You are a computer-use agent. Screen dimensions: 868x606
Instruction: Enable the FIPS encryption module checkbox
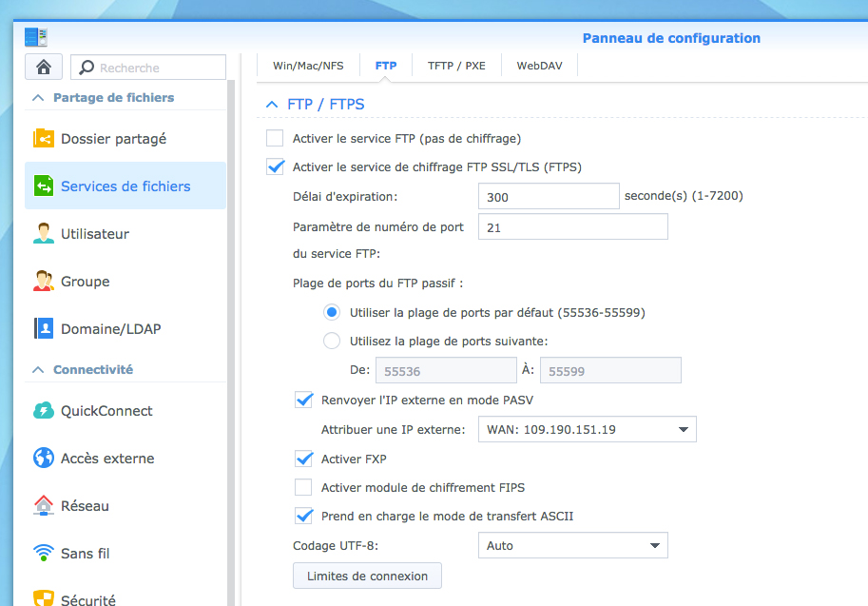[x=304, y=487]
